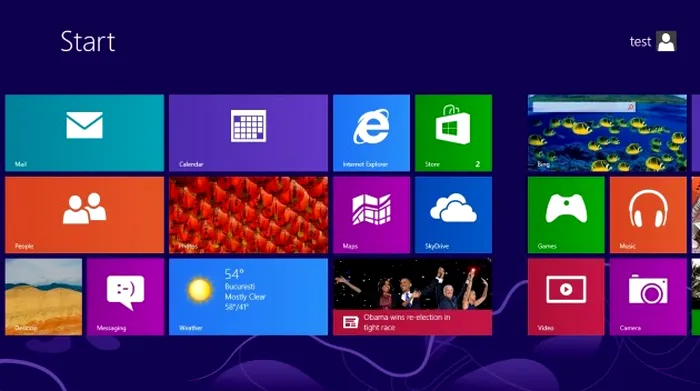Open the Video tile
This screenshot has height=391, width=700.
[566, 297]
